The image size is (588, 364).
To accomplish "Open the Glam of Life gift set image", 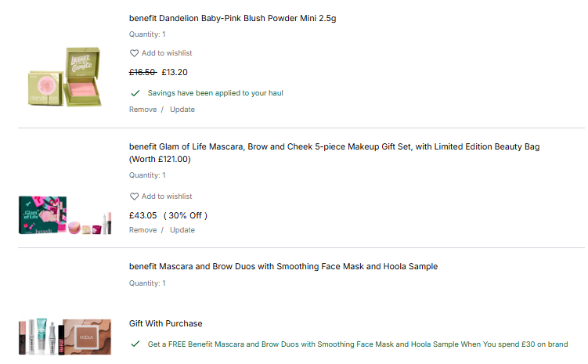I will pos(64,215).
